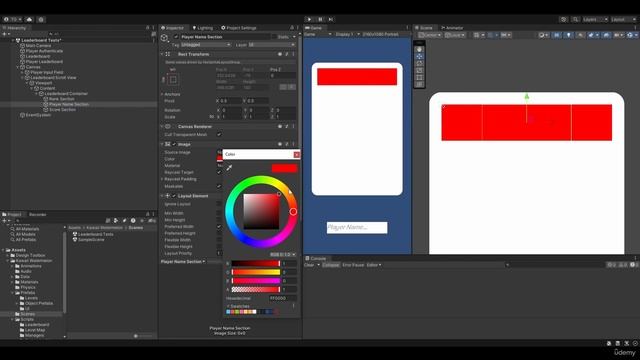Click the red slider in Color picker
640x360 pixels.
point(256,264)
